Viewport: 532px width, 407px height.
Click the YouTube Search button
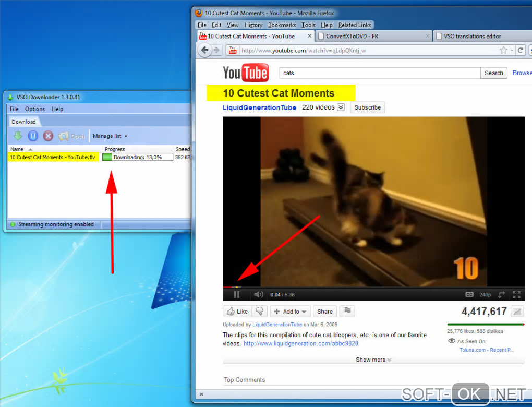(x=493, y=73)
